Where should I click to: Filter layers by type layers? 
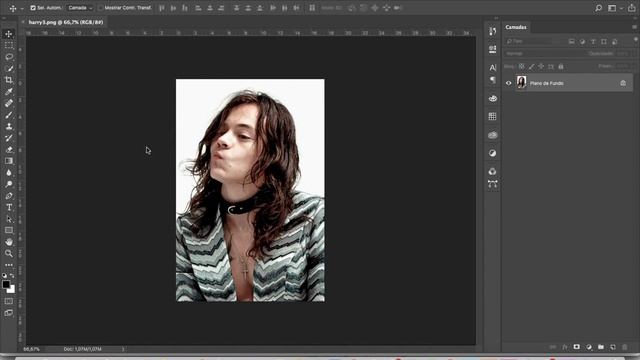[593, 42]
